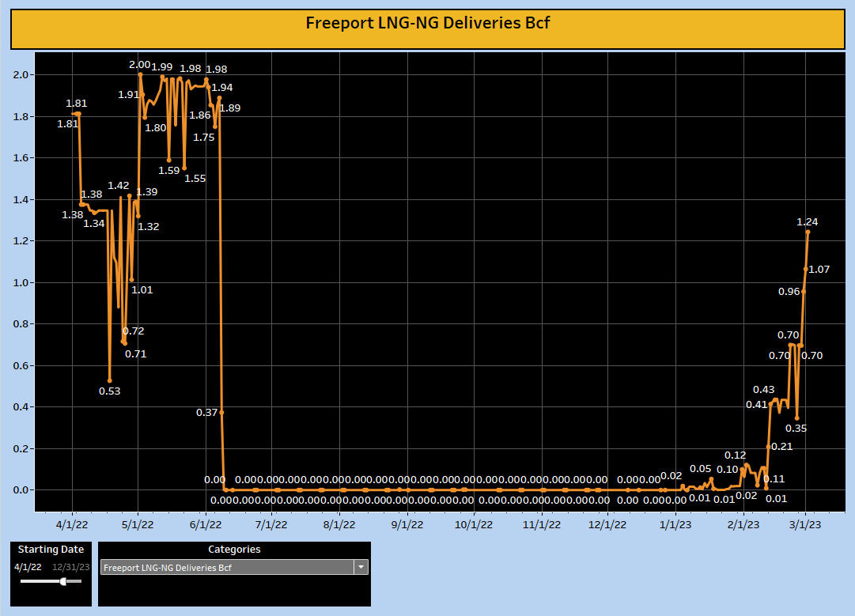The width and height of the screenshot is (855, 616).
Task: Click the 12/1/22 x-axis label
Action: tap(607, 525)
